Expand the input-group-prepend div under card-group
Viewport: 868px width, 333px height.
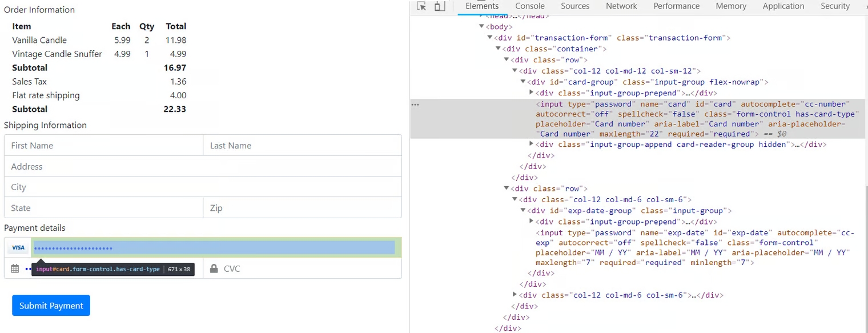[x=532, y=93]
